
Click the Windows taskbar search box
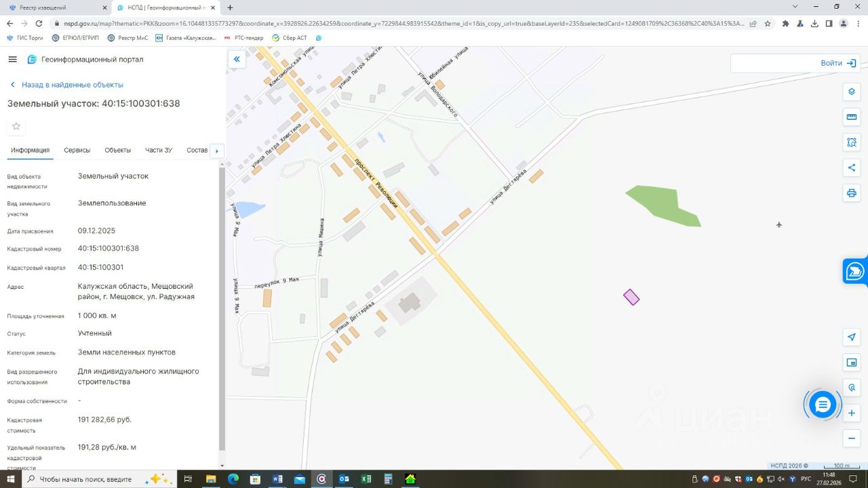(98, 479)
